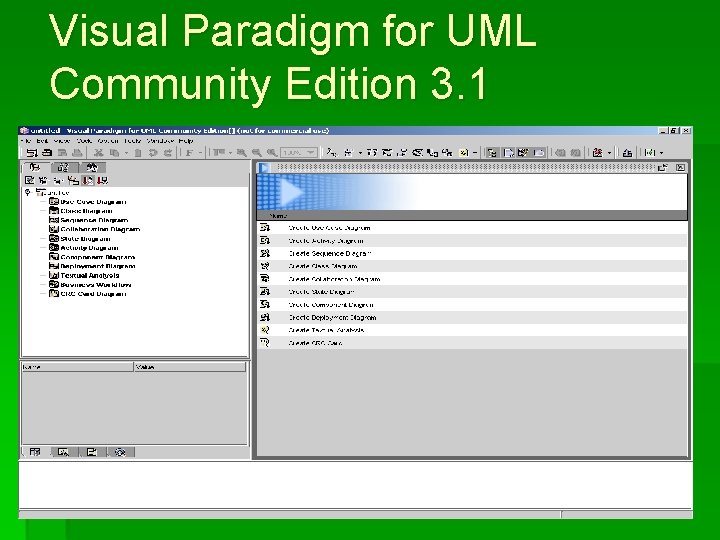Open the View menu

pos(62,141)
